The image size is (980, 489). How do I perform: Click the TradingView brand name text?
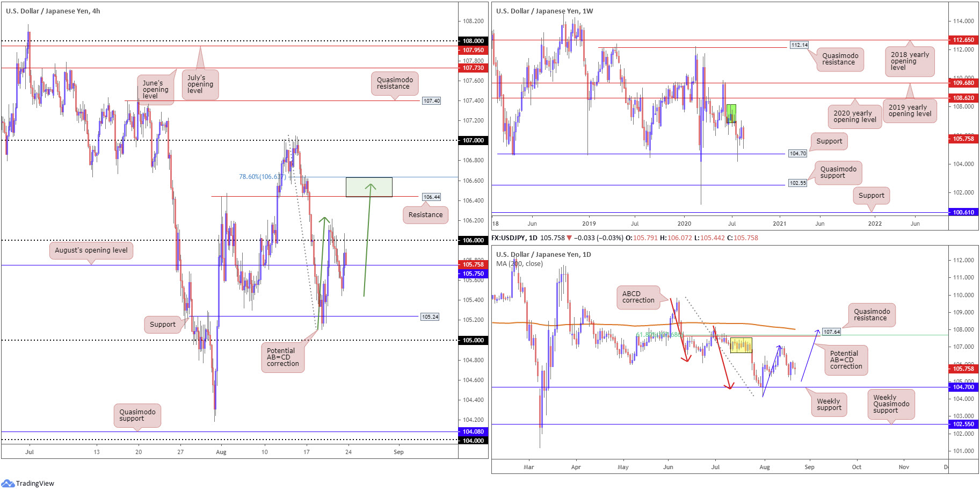(35, 483)
